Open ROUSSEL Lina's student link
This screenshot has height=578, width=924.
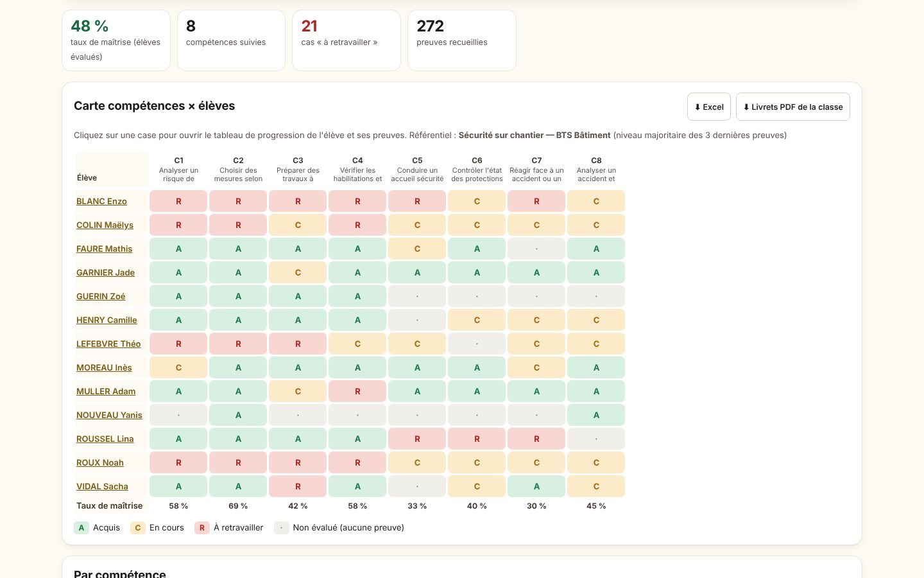pyautogui.click(x=105, y=439)
